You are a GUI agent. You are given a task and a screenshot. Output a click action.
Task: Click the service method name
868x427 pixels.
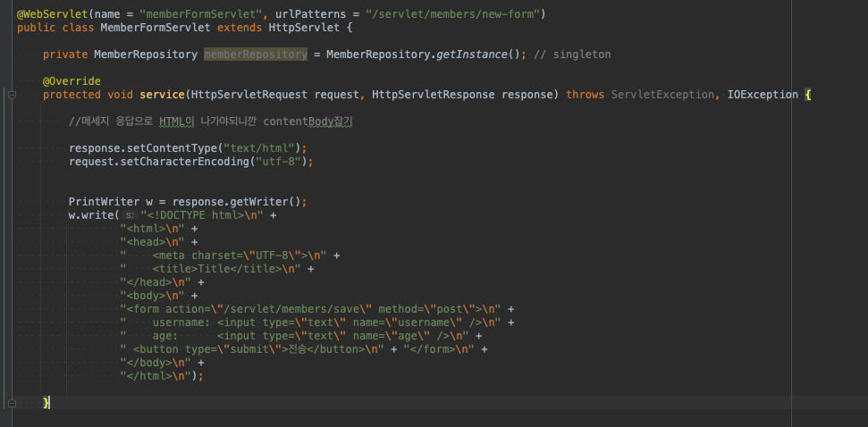pyautogui.click(x=162, y=95)
